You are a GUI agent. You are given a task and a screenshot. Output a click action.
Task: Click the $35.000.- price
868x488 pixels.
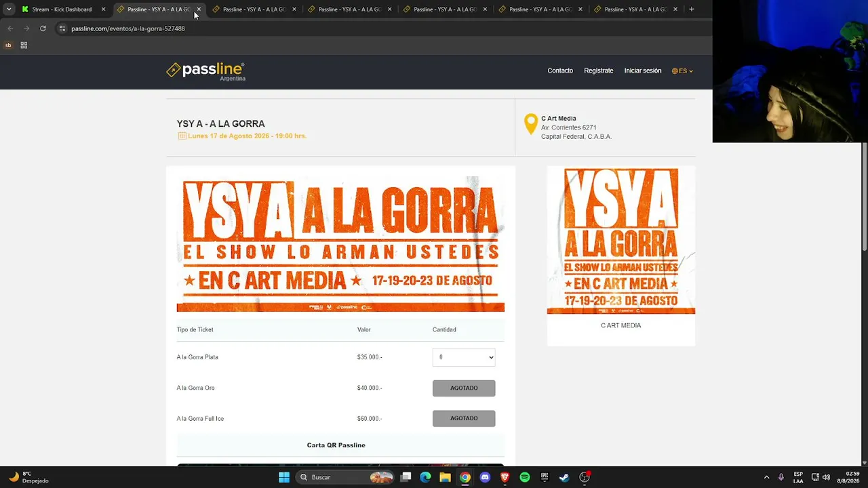click(x=370, y=357)
